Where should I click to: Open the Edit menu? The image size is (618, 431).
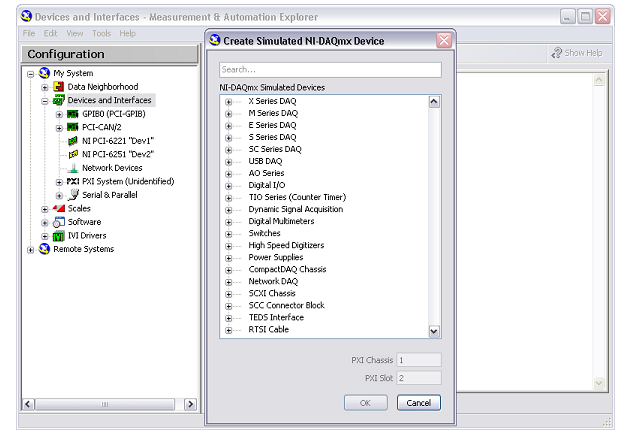(50, 33)
